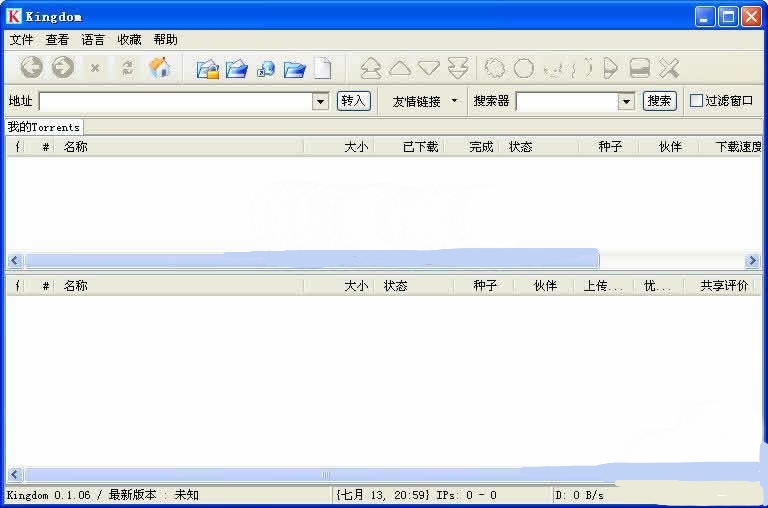The width and height of the screenshot is (768, 508).
Task: Click the 搜索 button
Action: coord(659,101)
